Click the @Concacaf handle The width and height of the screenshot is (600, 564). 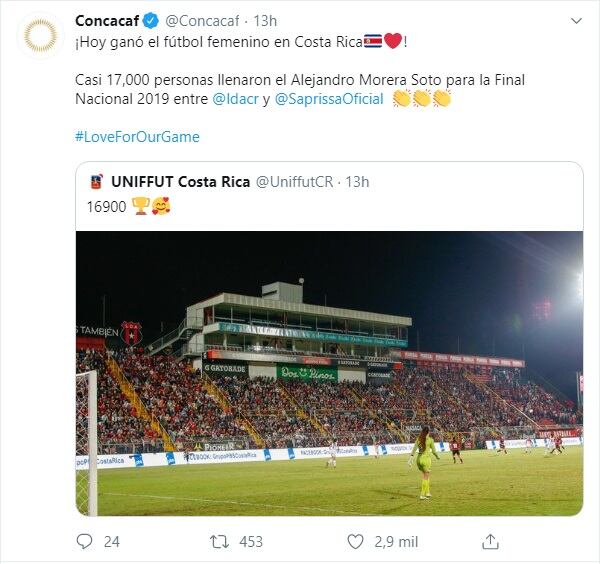tap(202, 20)
